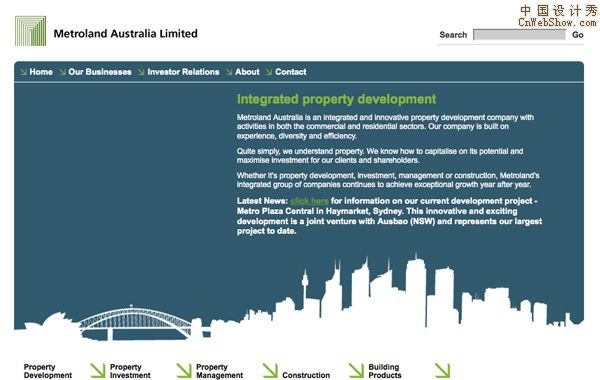Click the green arrow beside Home

click(x=24, y=72)
